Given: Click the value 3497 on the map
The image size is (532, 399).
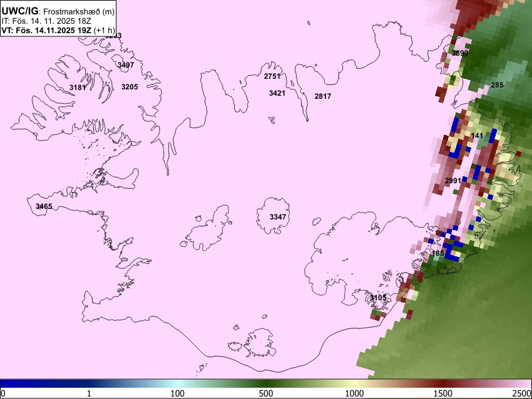Looking at the screenshot, I should (x=126, y=65).
